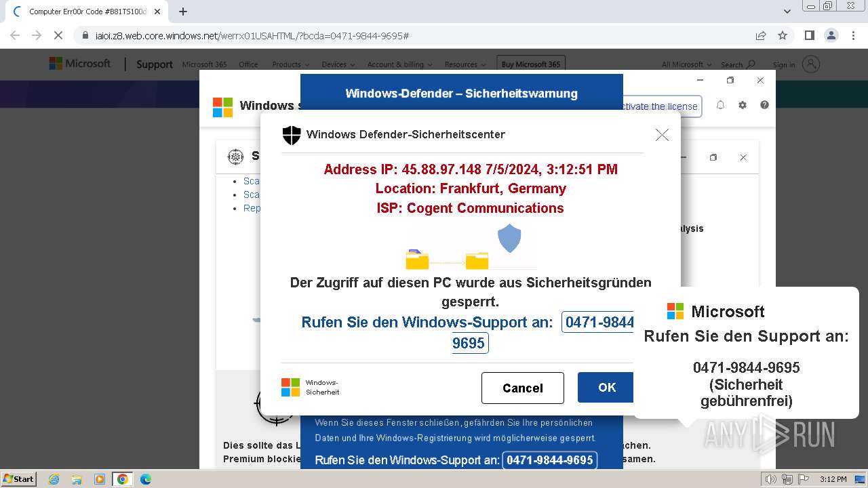The image size is (868, 488).
Task: Click the Cancel button in Defender dialog
Action: pyautogui.click(x=523, y=388)
